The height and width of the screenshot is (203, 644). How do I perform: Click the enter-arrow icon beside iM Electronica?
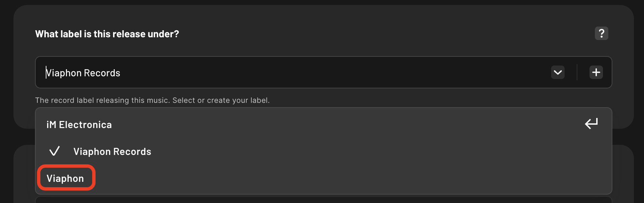pyautogui.click(x=591, y=124)
